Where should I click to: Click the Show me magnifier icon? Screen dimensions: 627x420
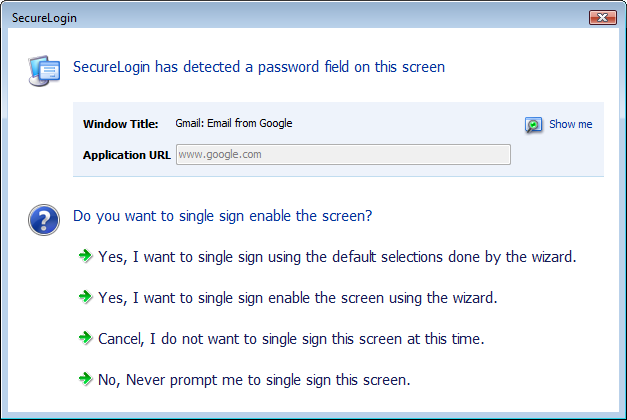pos(534,125)
